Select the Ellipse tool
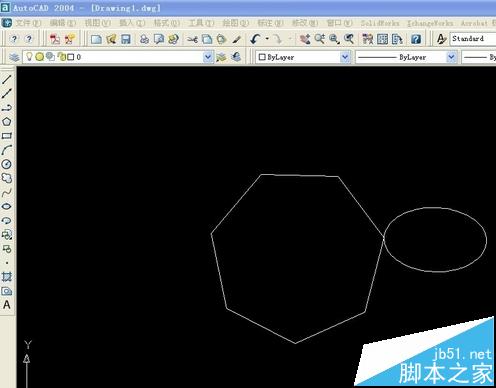The image size is (496, 388). 7,206
